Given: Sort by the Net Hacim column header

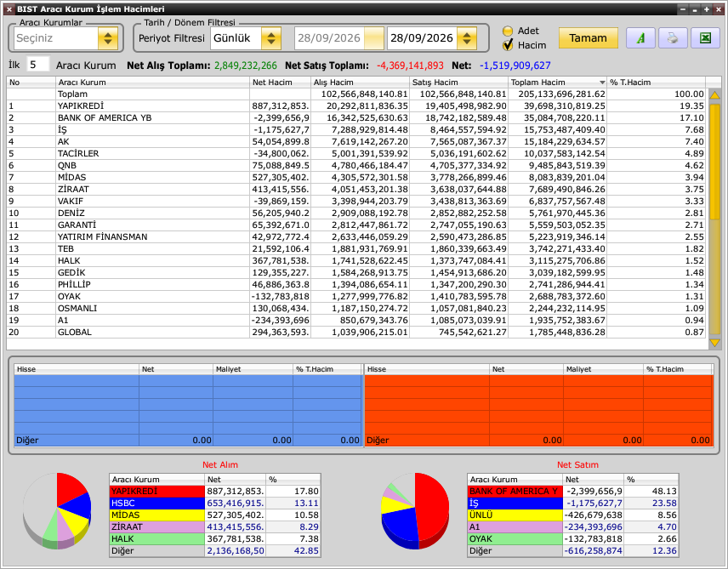Looking at the screenshot, I should 280,83.
